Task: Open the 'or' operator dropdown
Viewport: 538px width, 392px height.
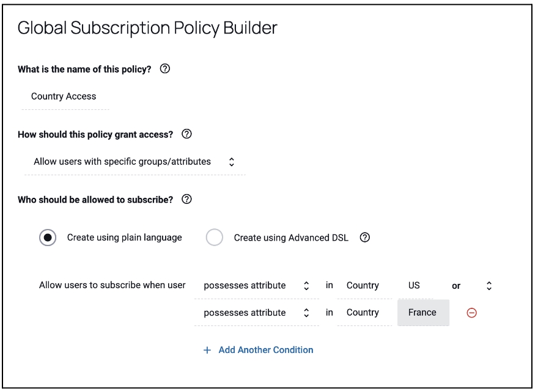Action: pos(472,285)
